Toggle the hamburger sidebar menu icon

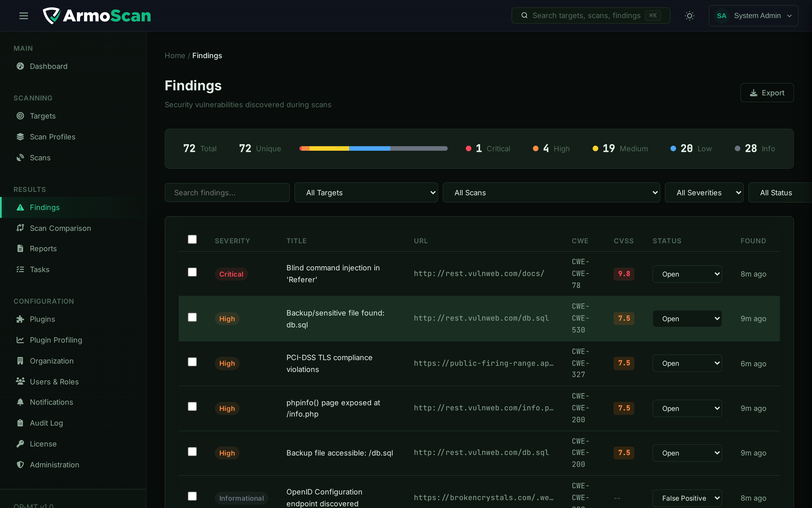(x=23, y=16)
